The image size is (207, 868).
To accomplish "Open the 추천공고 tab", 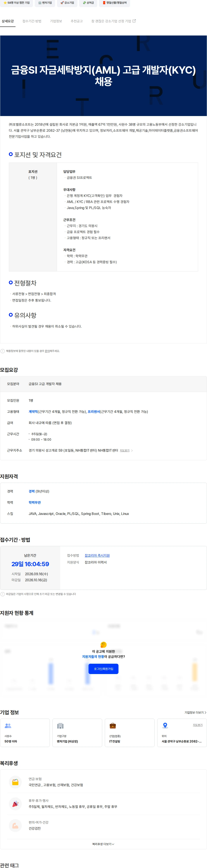I will click(x=77, y=21).
